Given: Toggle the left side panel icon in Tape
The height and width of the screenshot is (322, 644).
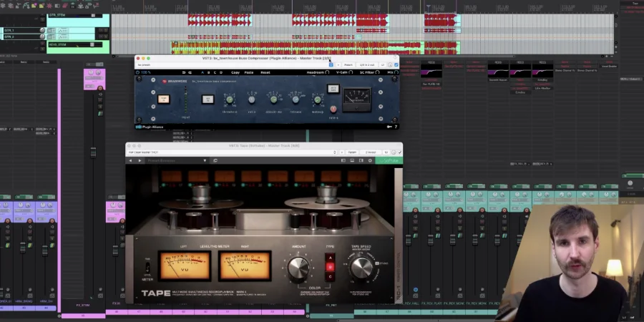Looking at the screenshot, I should pos(343,160).
